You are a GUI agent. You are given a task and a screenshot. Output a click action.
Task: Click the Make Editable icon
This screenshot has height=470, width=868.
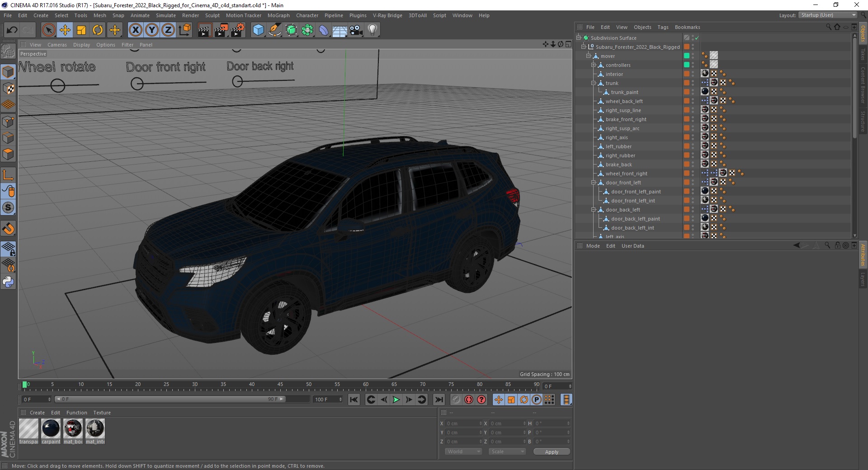click(x=8, y=52)
